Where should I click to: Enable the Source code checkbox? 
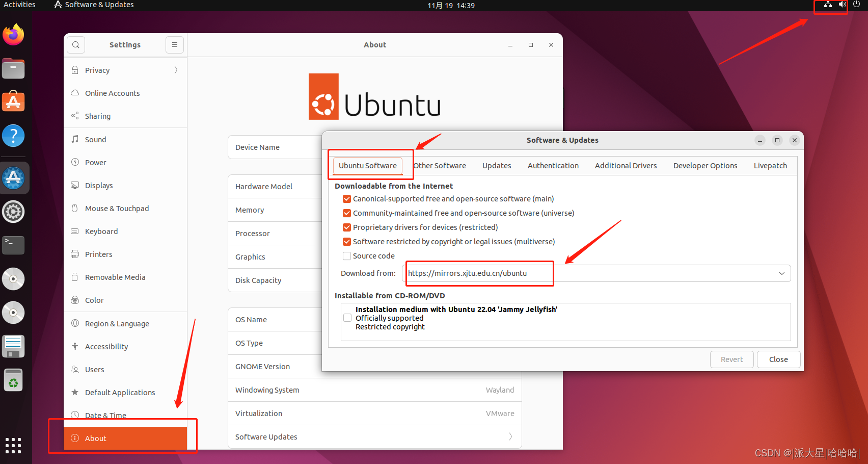(x=347, y=256)
